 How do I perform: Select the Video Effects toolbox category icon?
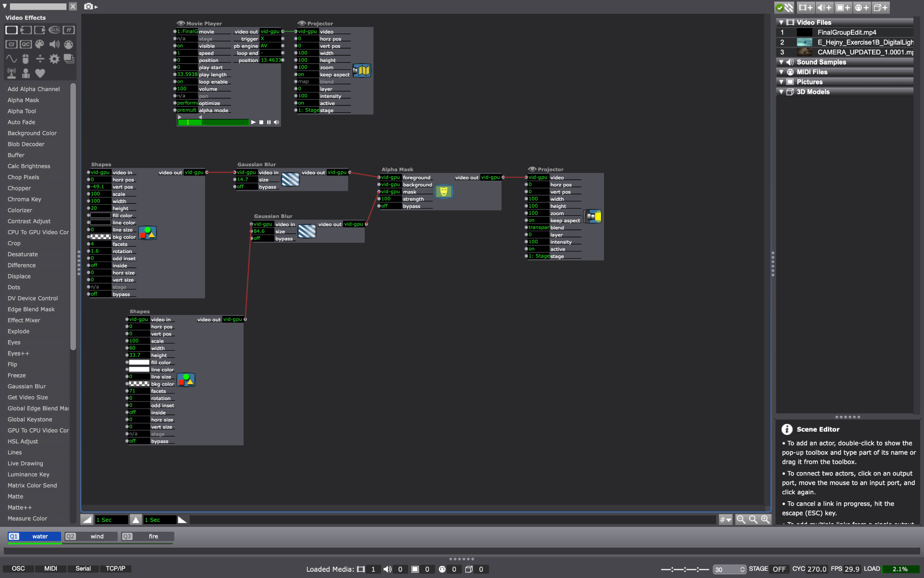tap(12, 30)
